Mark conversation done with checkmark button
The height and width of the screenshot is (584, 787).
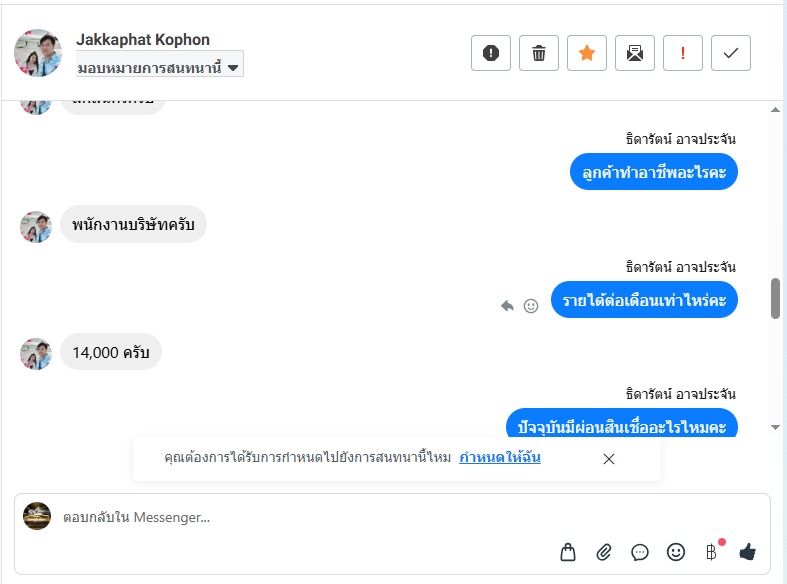731,53
